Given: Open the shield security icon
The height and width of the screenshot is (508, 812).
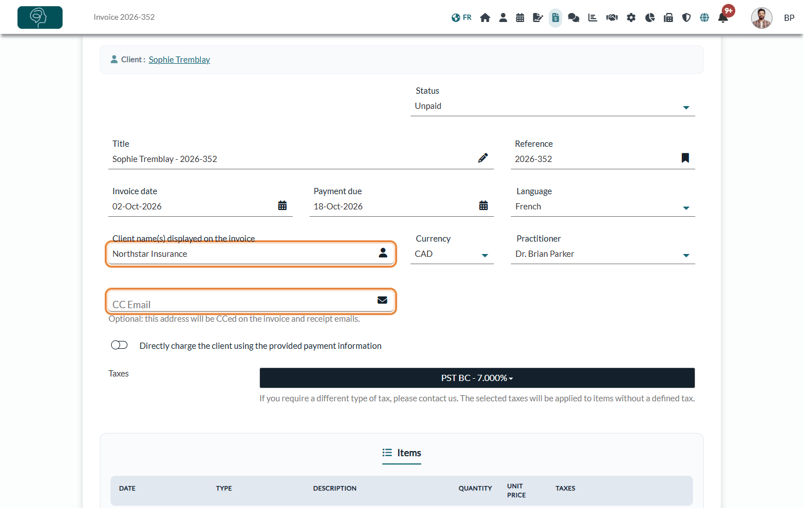Looking at the screenshot, I should (x=686, y=17).
